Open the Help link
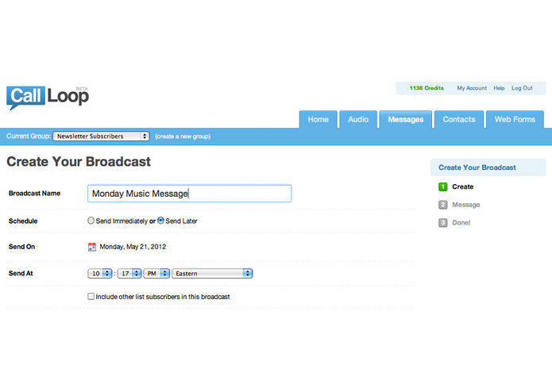 [499, 88]
